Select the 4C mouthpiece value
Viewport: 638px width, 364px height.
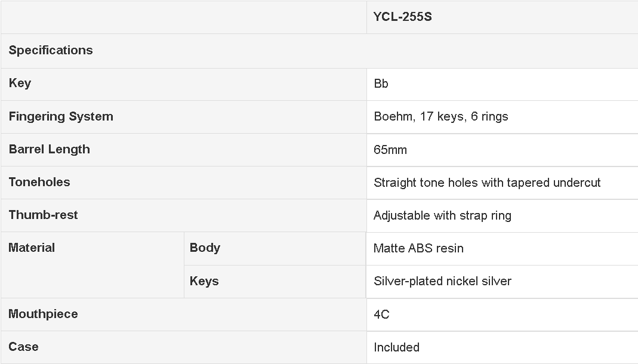[x=381, y=315]
